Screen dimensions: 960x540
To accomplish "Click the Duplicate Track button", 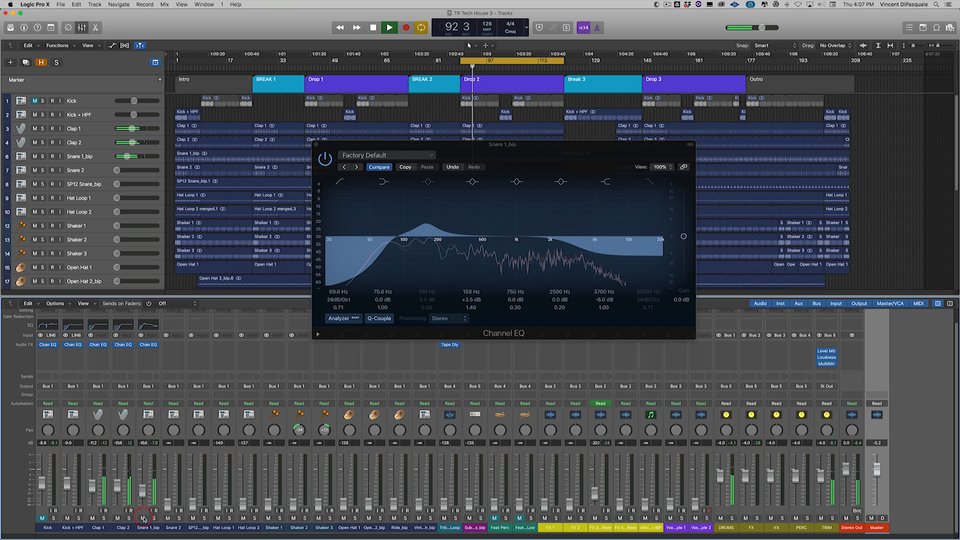I will [25, 62].
